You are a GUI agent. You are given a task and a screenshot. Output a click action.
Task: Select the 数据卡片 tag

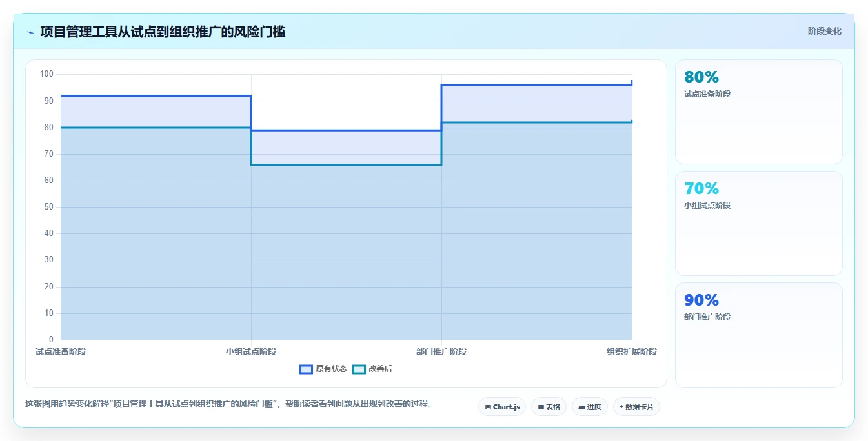636,407
